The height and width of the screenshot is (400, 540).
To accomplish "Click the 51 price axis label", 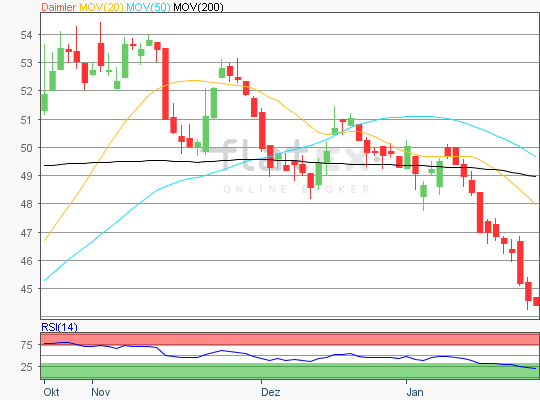I will (x=26, y=120).
